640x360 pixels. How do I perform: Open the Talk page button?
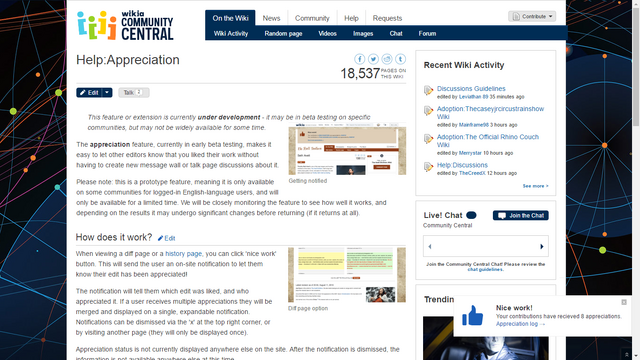pyautogui.click(x=134, y=93)
